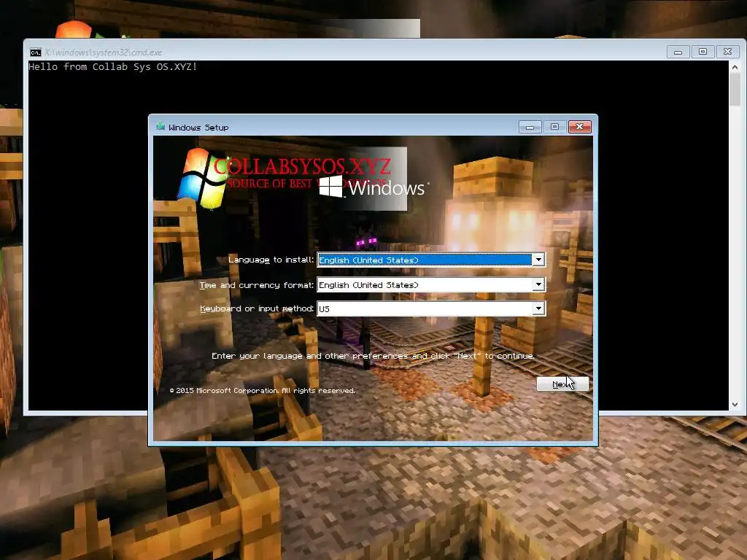Image resolution: width=747 pixels, height=560 pixels.
Task: Click the cmd.exe scrollbar down arrow
Action: click(735, 405)
